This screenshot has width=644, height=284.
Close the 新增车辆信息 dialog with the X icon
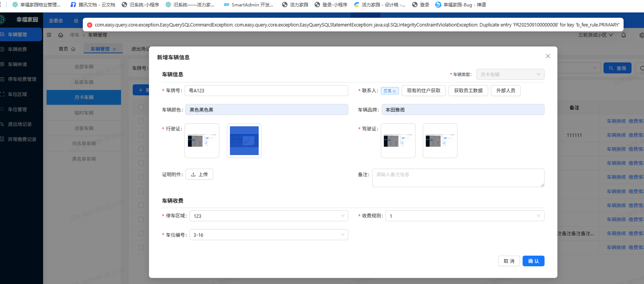click(548, 56)
